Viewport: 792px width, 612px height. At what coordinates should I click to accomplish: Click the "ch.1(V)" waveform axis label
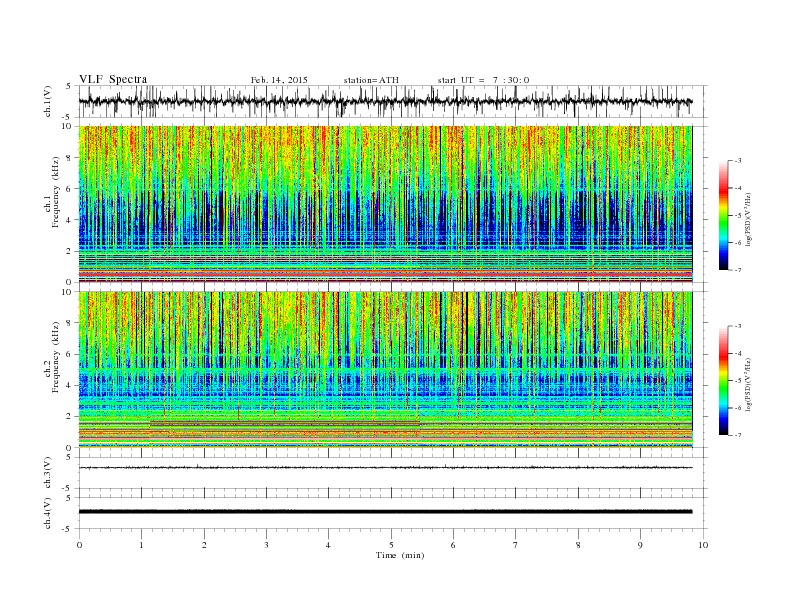(x=48, y=101)
